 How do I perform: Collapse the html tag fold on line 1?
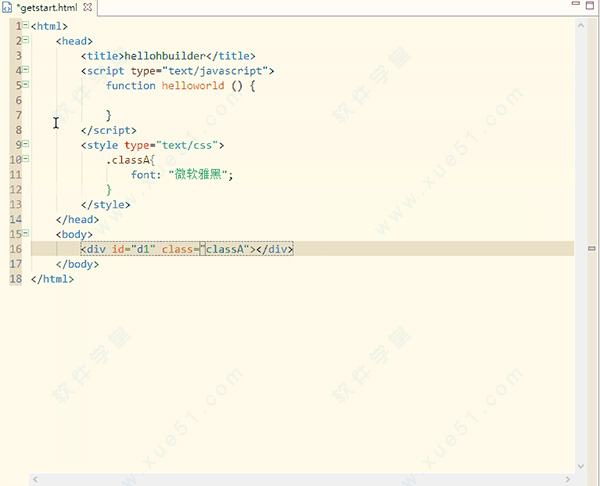(25, 25)
